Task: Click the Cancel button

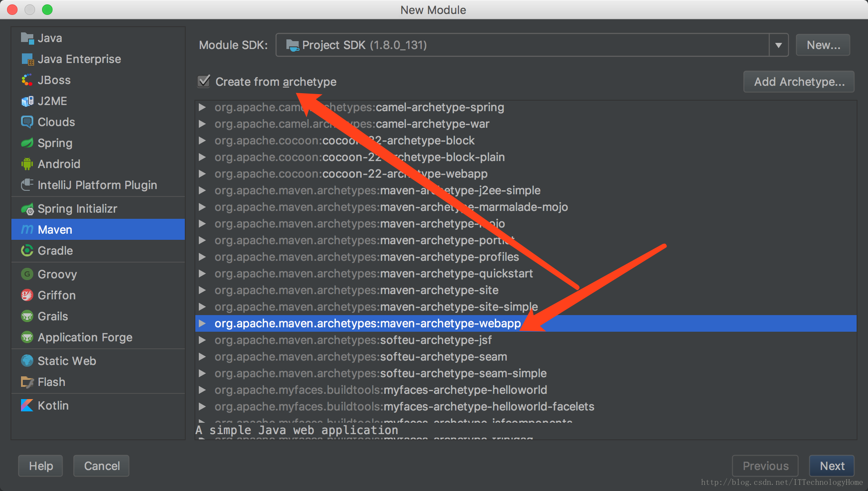Action: tap(102, 466)
